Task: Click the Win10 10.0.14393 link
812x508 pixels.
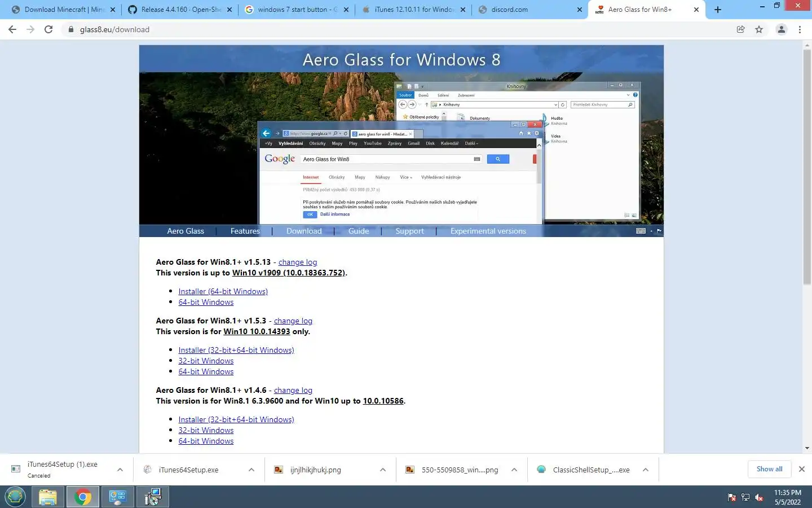Action: [257, 331]
